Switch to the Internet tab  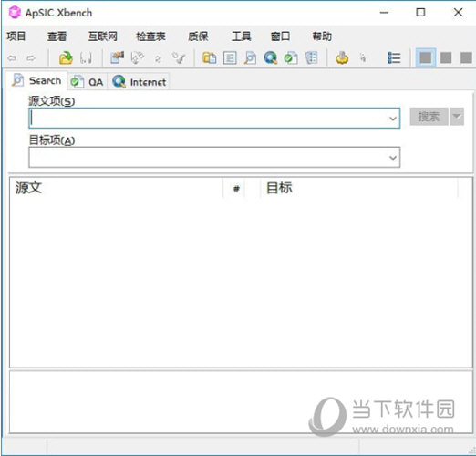click(x=139, y=82)
